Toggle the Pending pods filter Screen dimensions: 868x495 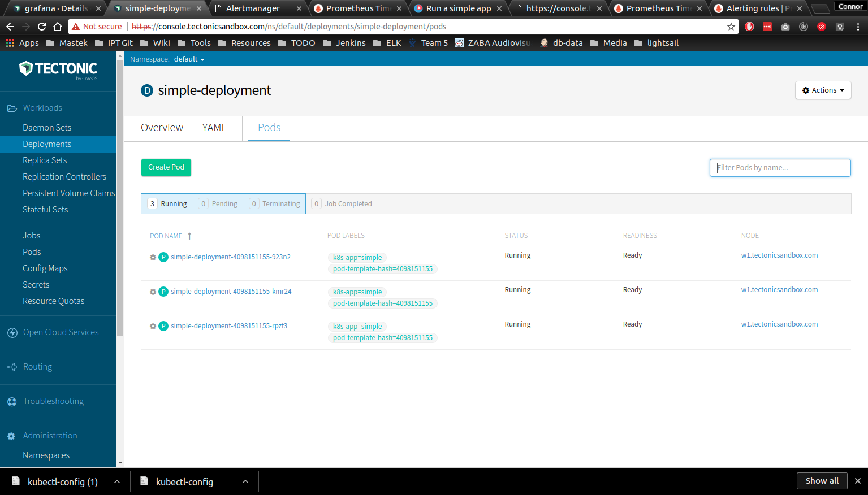pyautogui.click(x=218, y=204)
